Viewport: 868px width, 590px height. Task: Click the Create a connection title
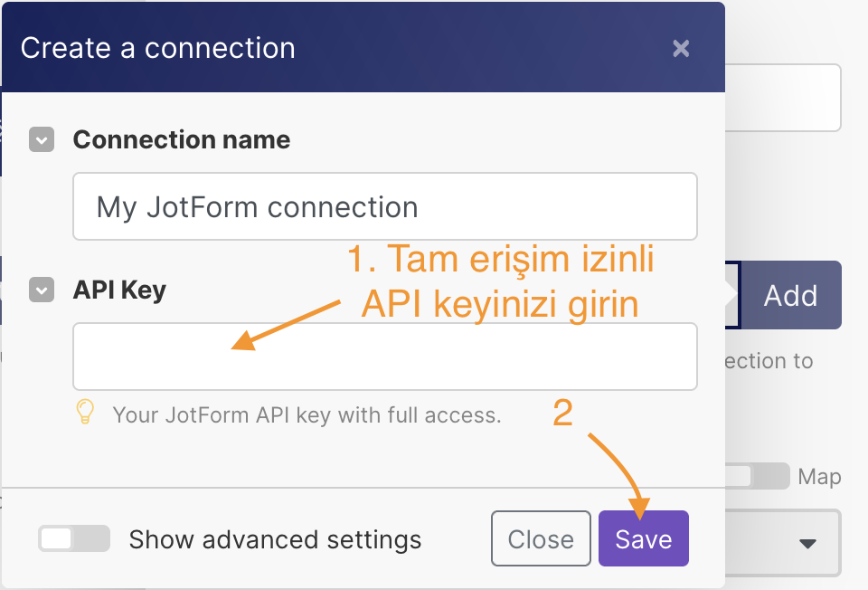pos(158,48)
